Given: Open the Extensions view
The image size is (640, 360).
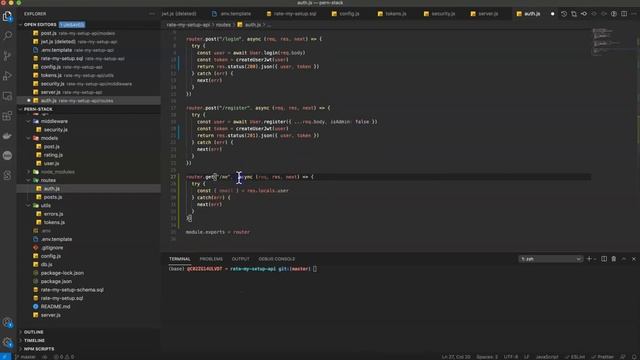Looking at the screenshot, I should (x=7, y=116).
